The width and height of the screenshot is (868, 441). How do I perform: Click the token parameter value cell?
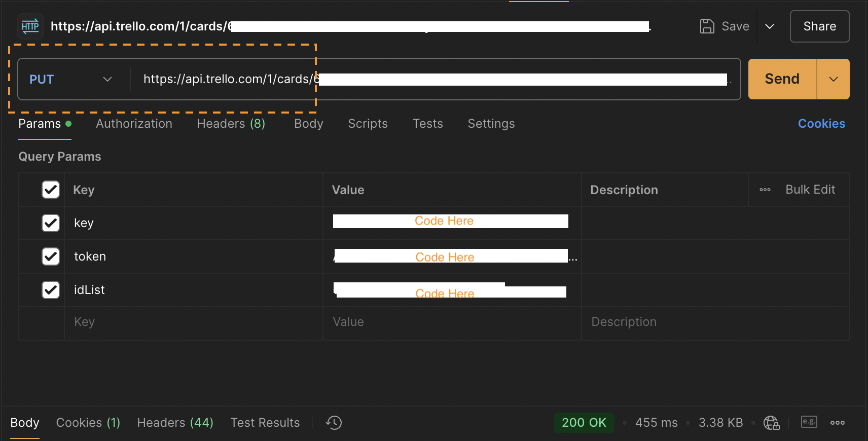pyautogui.click(x=452, y=256)
